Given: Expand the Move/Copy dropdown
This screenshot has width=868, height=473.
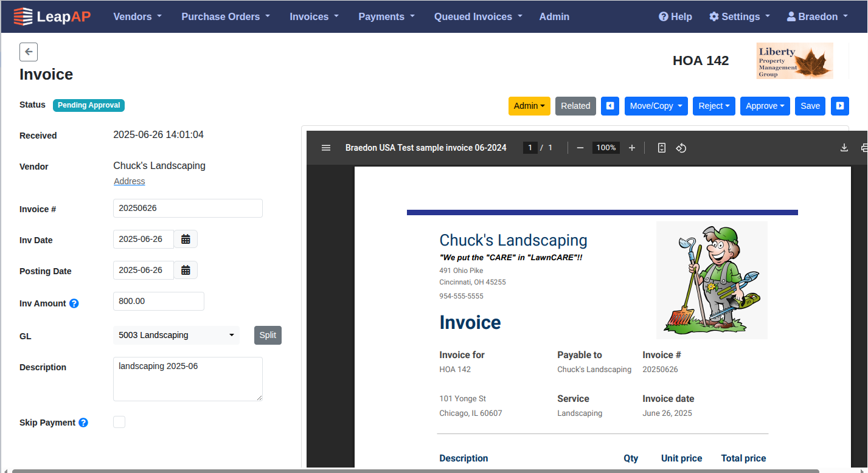Looking at the screenshot, I should [x=656, y=106].
